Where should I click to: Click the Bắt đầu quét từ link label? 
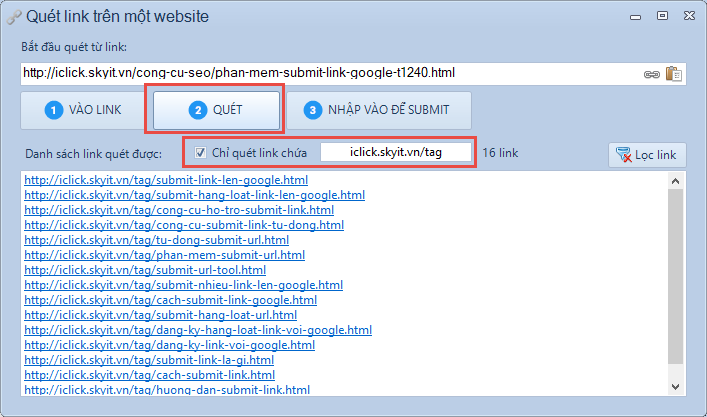coord(74,47)
